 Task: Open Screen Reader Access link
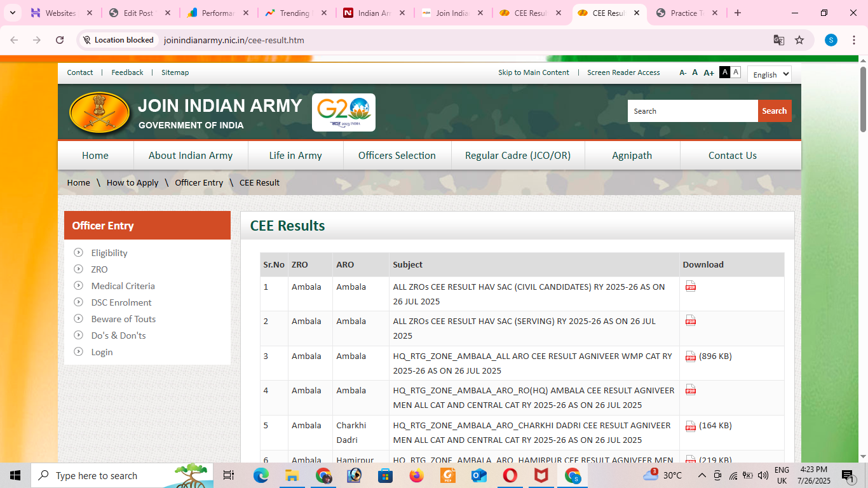click(623, 72)
